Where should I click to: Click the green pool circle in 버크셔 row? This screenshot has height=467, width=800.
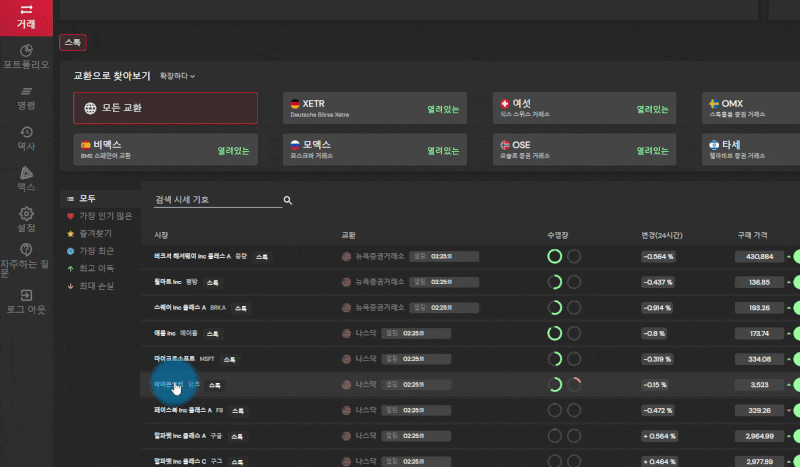coord(555,256)
